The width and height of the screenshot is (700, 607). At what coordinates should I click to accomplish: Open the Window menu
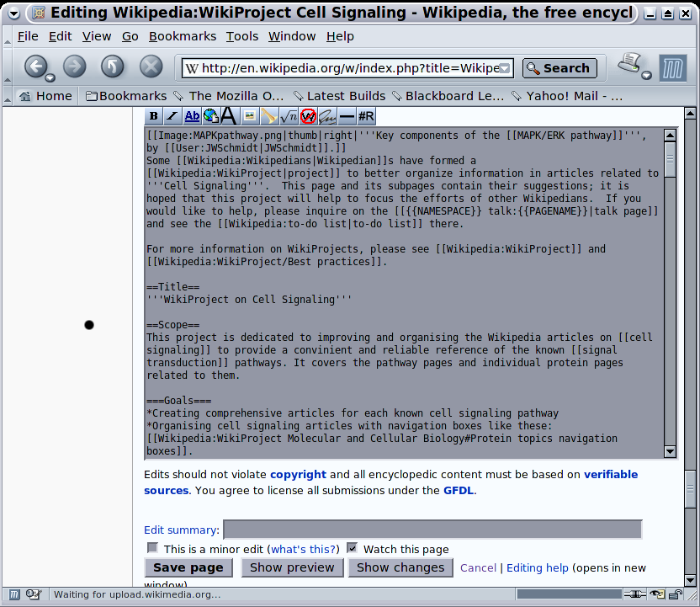point(292,36)
